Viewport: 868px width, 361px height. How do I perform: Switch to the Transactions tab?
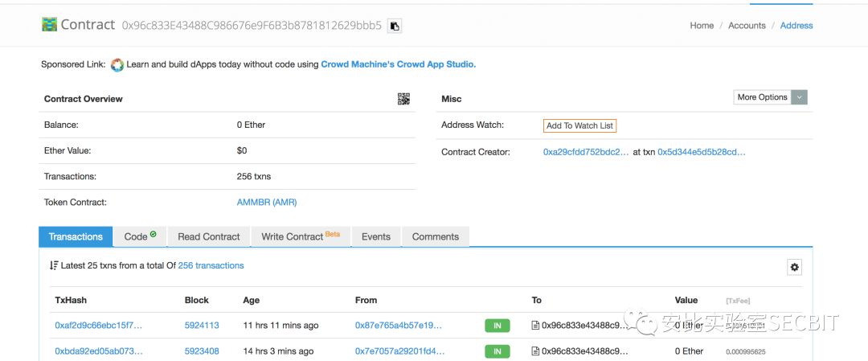[76, 237]
